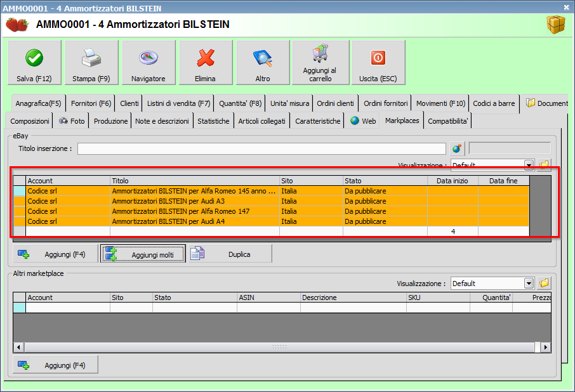575x392 pixels.
Task: Open the Foto tab
Action: [72, 121]
